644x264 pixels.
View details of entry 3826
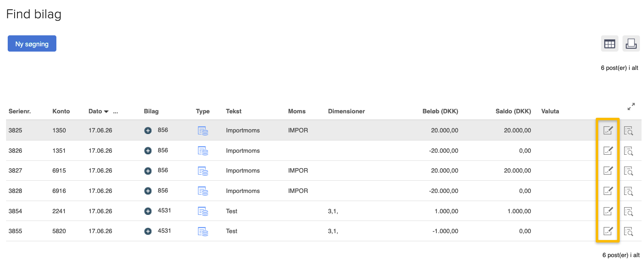click(x=628, y=151)
